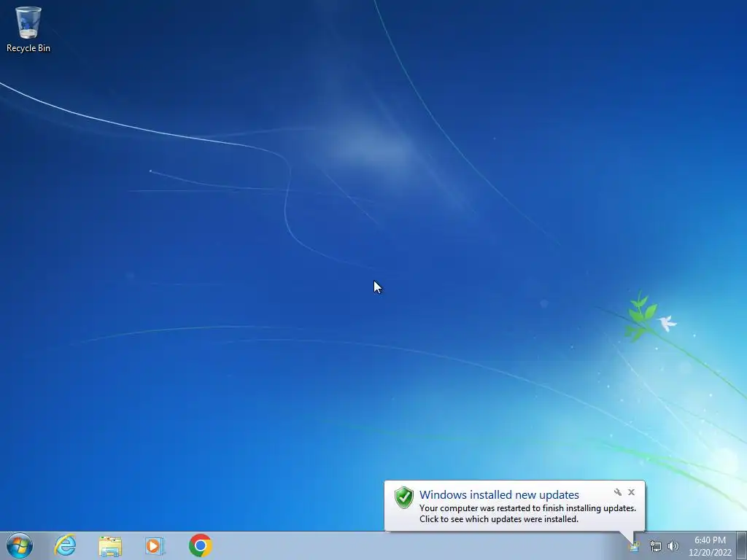Open the Windows Start menu orb
Image resolution: width=747 pixels, height=560 pixels.
tap(20, 545)
